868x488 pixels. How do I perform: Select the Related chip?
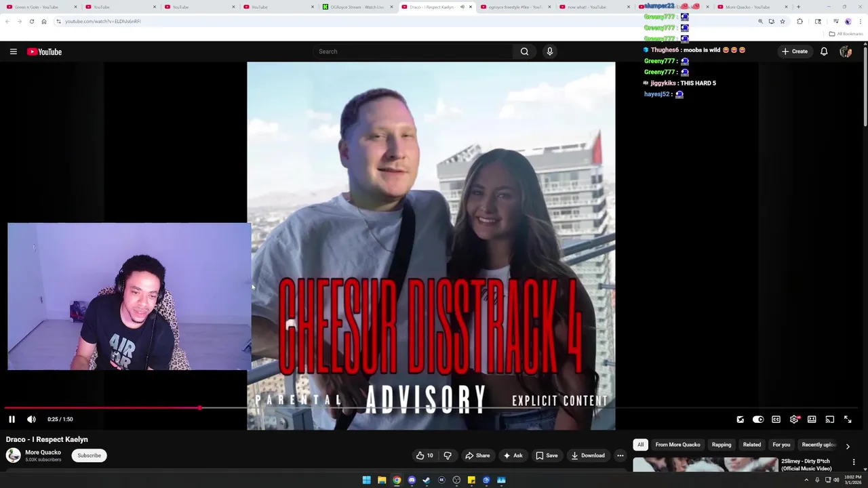(x=751, y=445)
